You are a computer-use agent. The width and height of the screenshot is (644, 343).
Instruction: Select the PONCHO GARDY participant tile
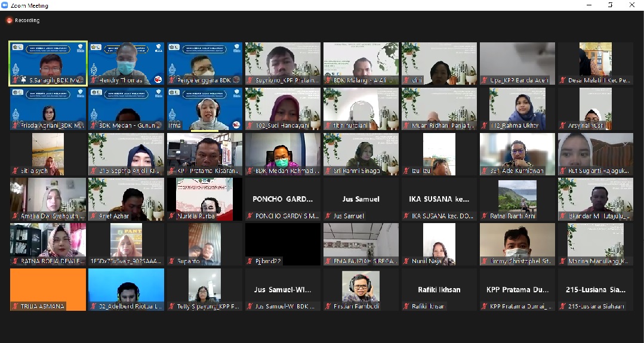283,199
